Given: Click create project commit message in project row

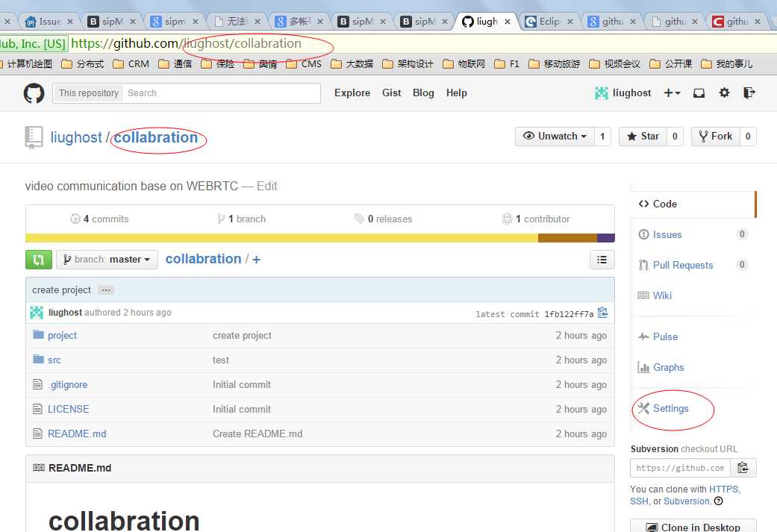Looking at the screenshot, I should (242, 335).
